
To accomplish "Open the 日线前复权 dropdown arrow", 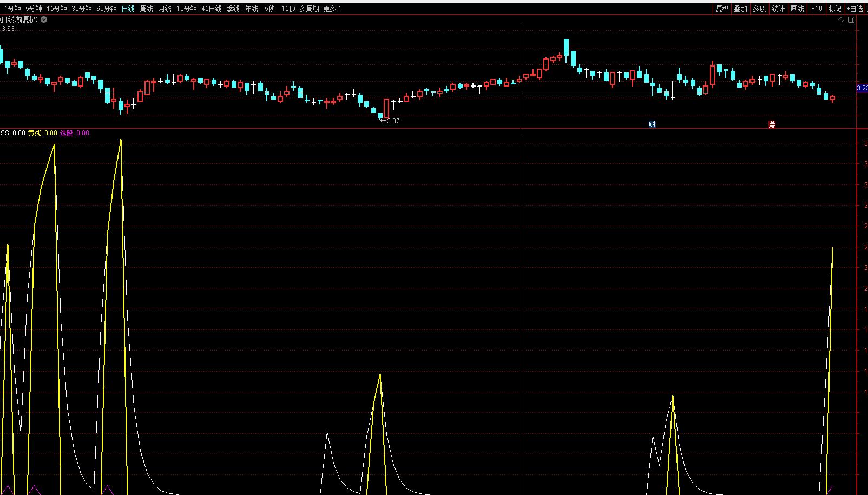I will (44, 19).
